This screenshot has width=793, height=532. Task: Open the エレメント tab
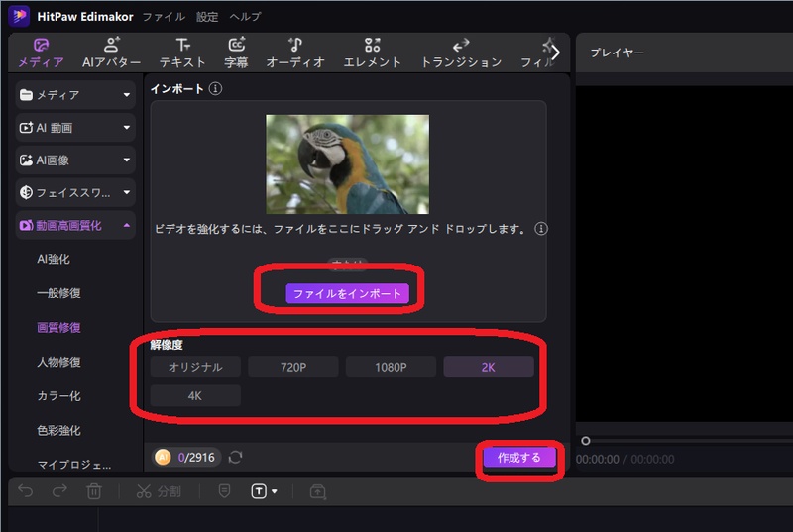373,53
